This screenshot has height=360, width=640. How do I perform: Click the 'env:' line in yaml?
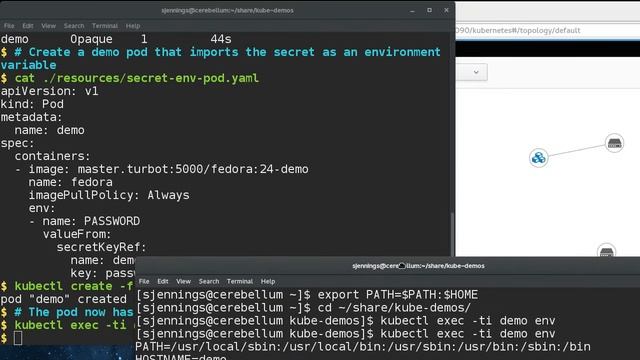tap(42, 208)
